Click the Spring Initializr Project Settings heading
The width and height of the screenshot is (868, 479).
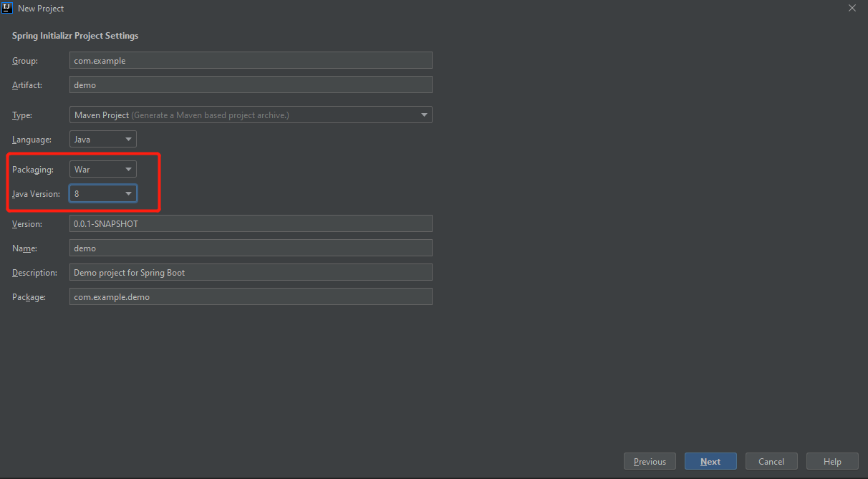coord(75,36)
